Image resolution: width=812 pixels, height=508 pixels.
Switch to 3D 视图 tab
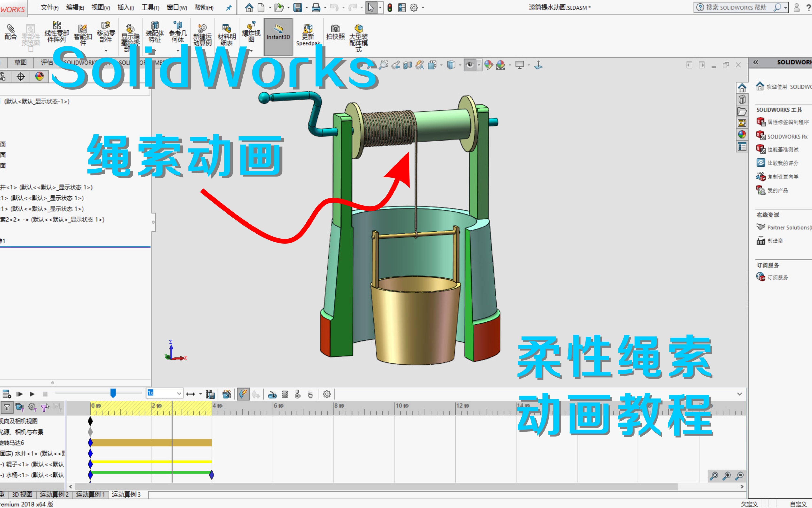(x=22, y=494)
